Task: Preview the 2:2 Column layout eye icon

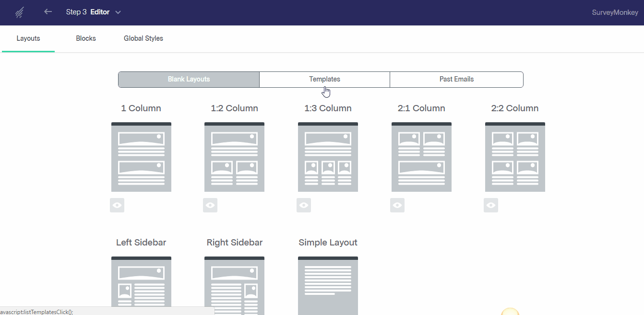Action: 491,205
